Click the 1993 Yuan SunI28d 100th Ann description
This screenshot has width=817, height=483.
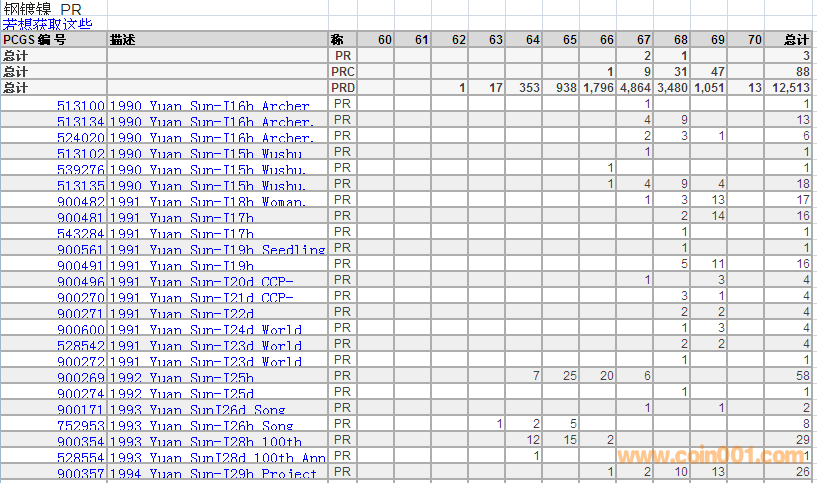pos(217,458)
